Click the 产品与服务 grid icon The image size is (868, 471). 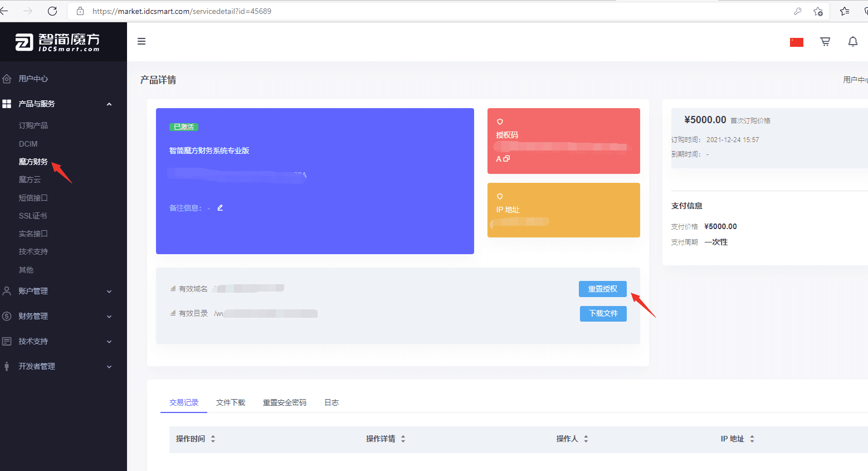pyautogui.click(x=7, y=104)
